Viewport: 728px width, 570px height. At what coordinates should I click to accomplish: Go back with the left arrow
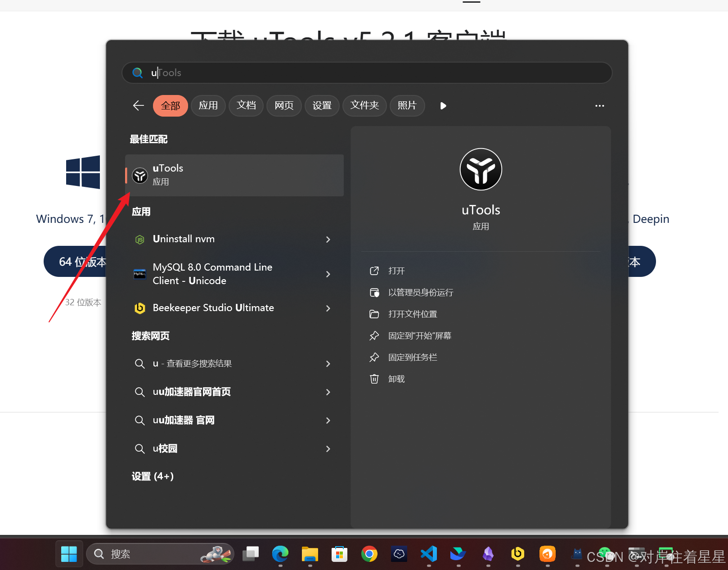139,106
